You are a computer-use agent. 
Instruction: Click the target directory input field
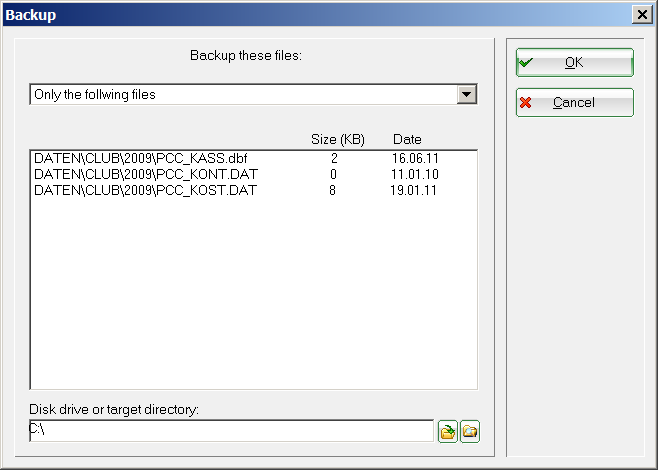[231, 431]
